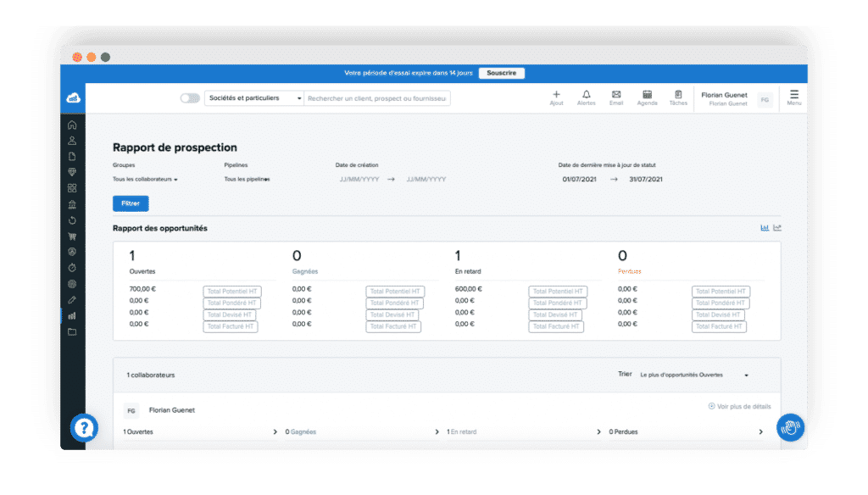Click the client search input field
Viewport: 868px width, 495px height.
377,98
